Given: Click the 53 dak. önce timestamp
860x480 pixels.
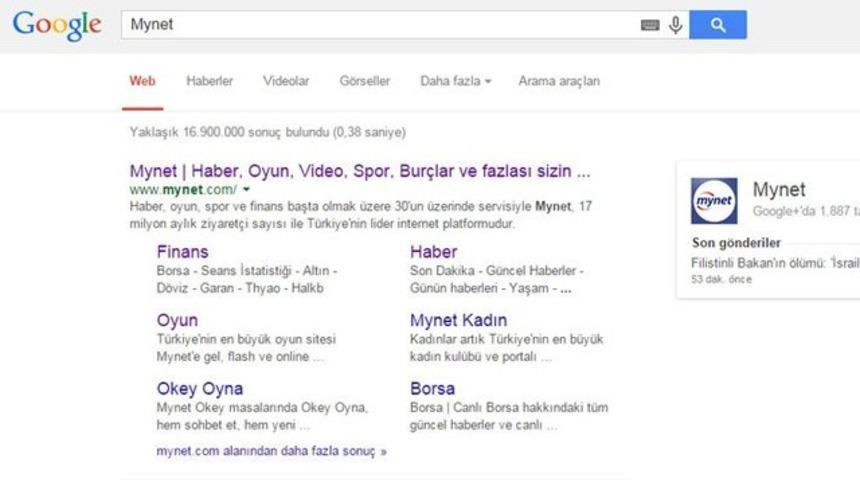Looking at the screenshot, I should (721, 279).
